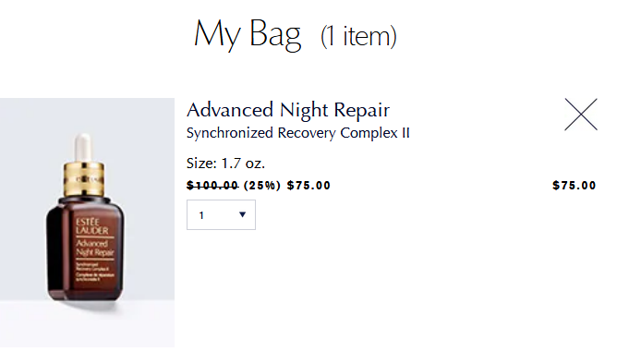Open the quantity dropdown box

click(221, 215)
